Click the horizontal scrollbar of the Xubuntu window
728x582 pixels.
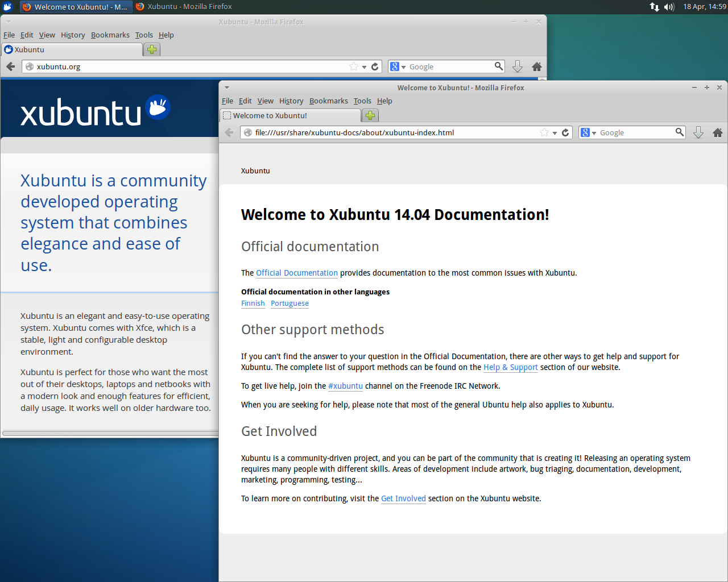(110, 433)
